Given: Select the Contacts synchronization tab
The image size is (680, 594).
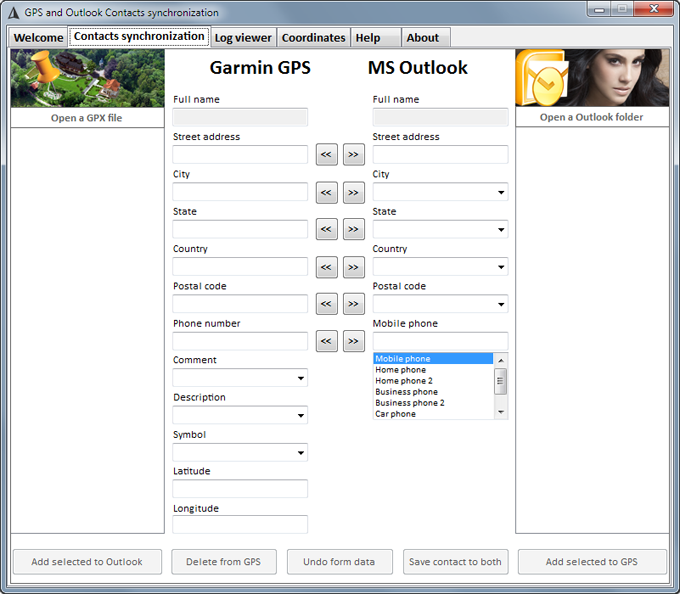Looking at the screenshot, I should [x=139, y=36].
